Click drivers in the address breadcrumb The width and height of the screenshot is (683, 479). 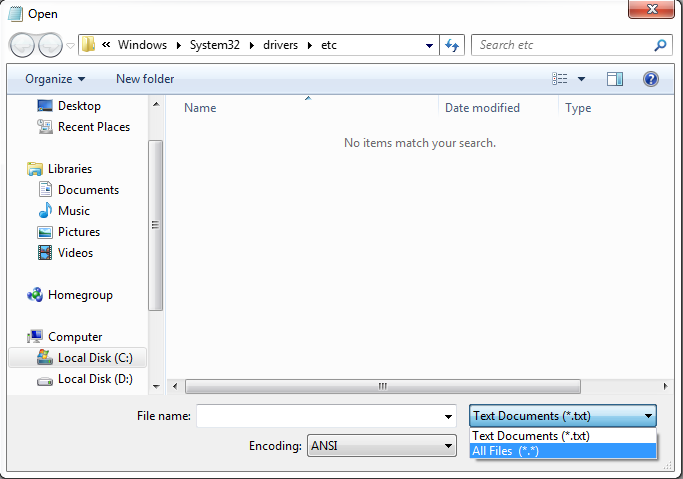point(281,45)
